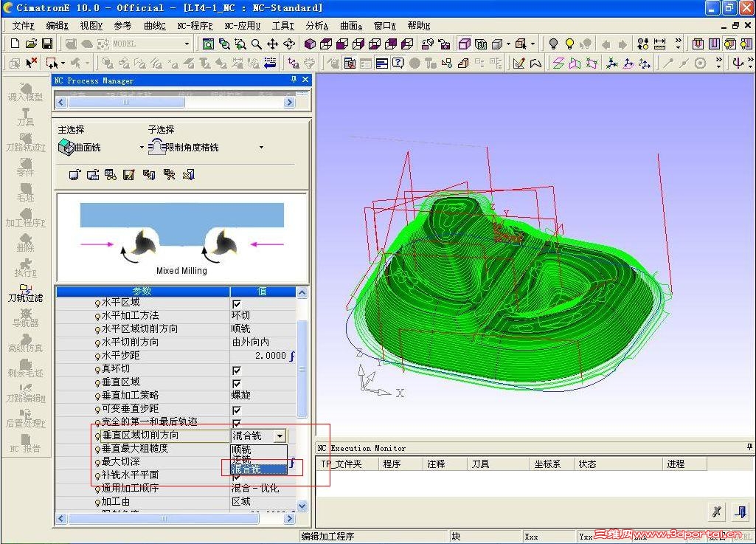Open 刀轨过滤 toolpath filter
This screenshot has width=756, height=544.
[x=26, y=292]
